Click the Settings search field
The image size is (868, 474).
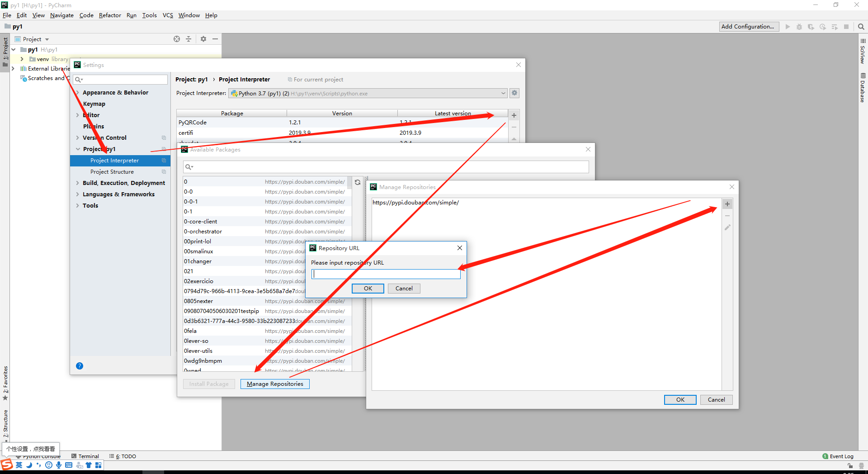(x=121, y=80)
